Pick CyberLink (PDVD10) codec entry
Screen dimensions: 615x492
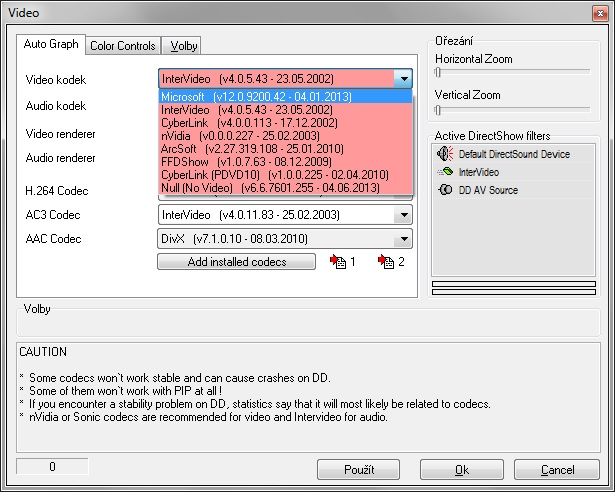pos(285,174)
